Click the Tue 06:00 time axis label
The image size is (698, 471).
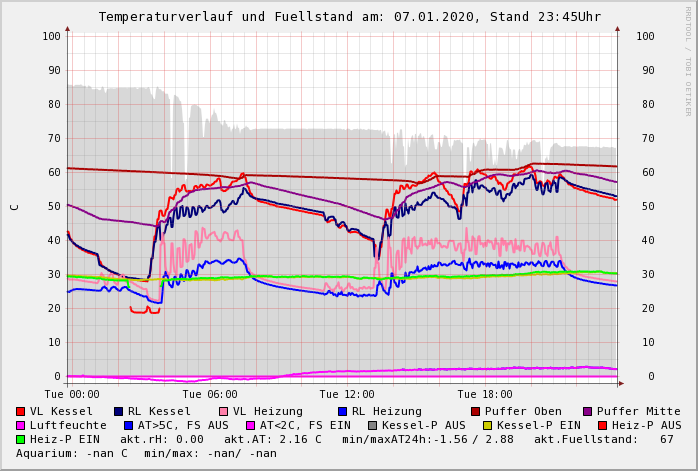[210, 395]
